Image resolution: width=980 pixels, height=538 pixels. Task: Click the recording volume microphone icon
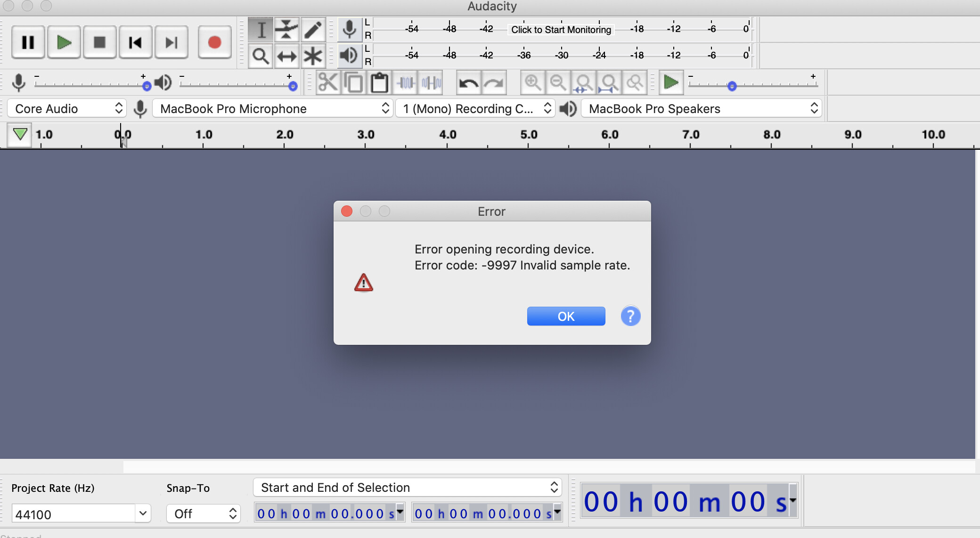19,83
